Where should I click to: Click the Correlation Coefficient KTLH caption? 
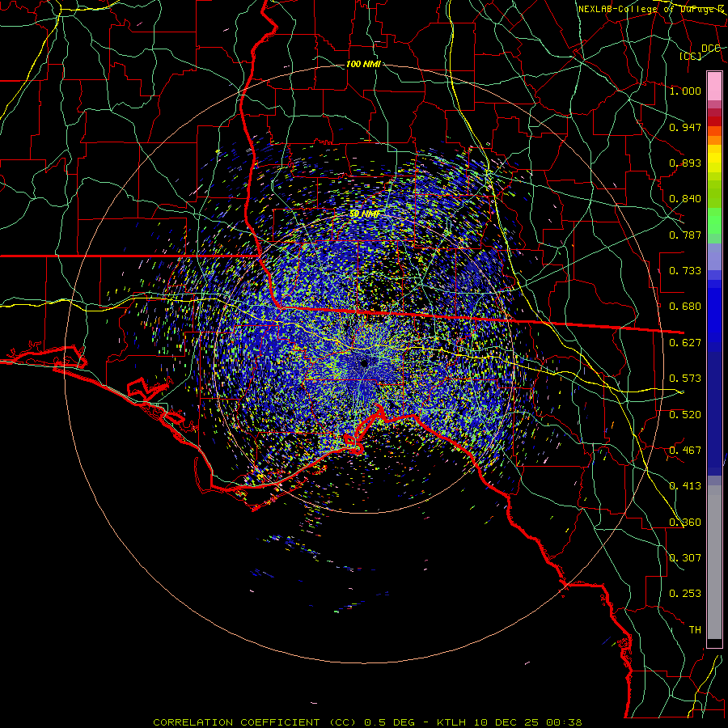(x=367, y=722)
